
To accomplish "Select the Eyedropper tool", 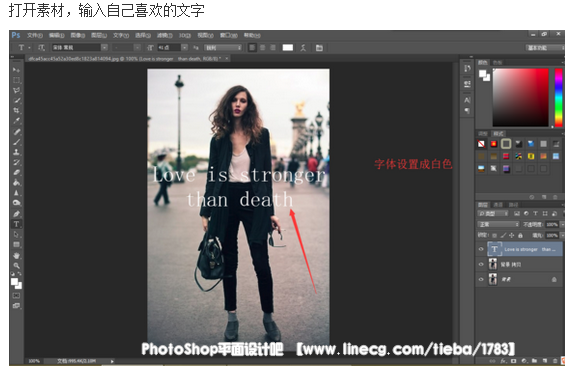I will pyautogui.click(x=16, y=121).
